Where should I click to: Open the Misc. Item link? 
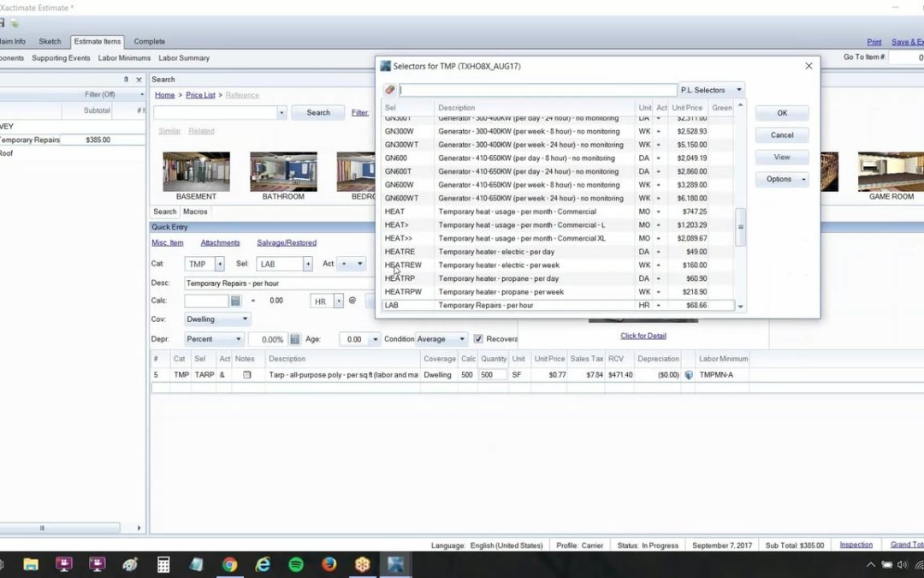168,242
